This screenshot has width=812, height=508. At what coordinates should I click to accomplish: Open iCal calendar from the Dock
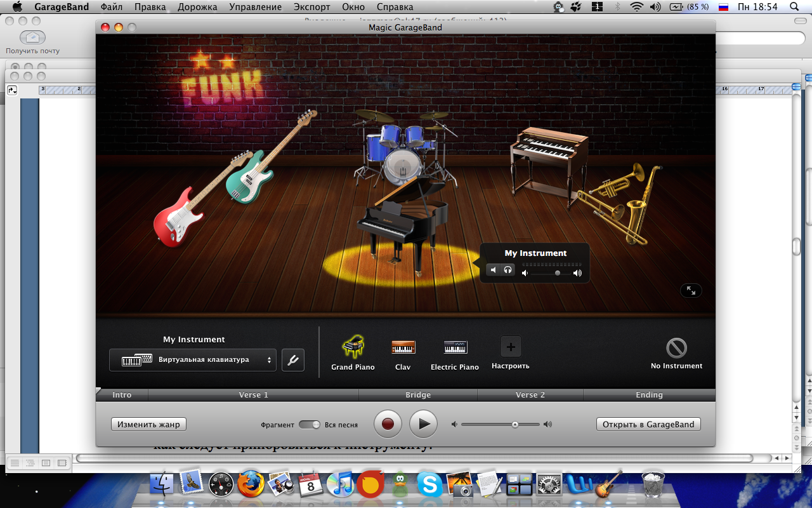[310, 485]
